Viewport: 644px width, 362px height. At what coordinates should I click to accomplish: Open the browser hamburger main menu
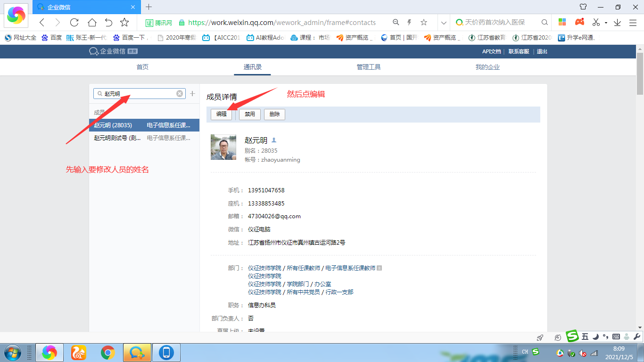(x=633, y=22)
